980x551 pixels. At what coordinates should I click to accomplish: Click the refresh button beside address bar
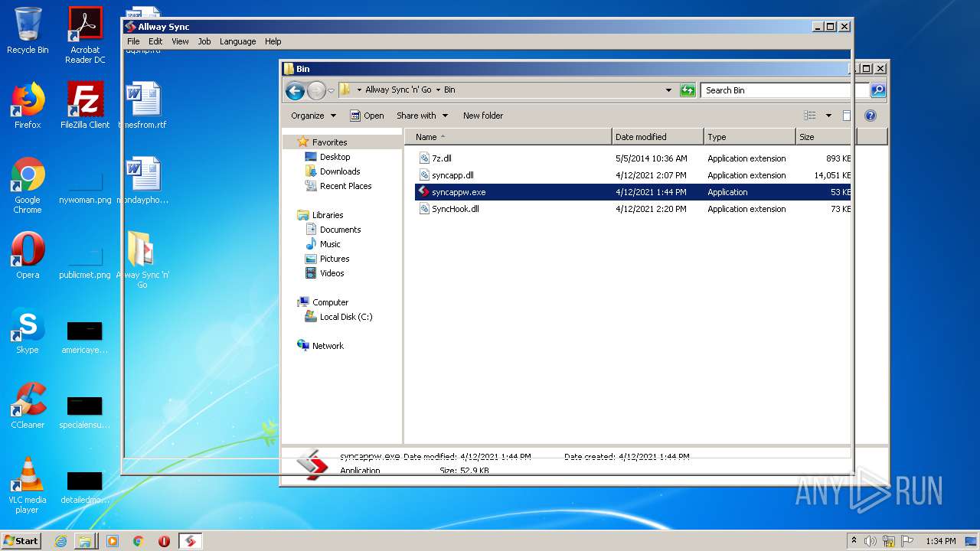click(688, 90)
